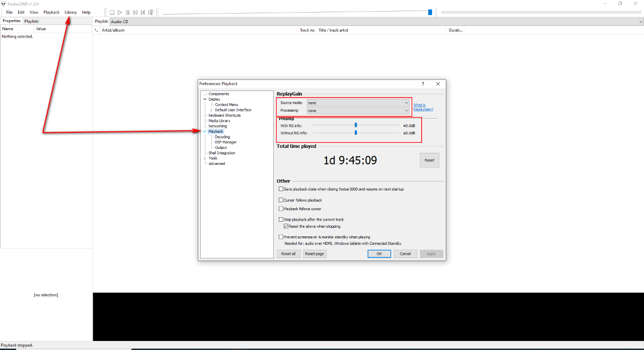Adjust the Without RG info preamp slider
Image resolution: width=644 pixels, height=350 pixels.
click(356, 133)
